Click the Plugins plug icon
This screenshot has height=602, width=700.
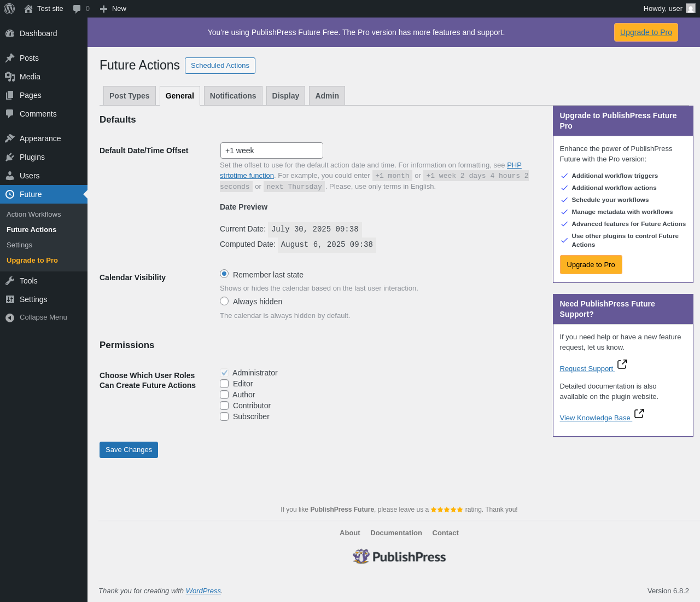(x=10, y=157)
